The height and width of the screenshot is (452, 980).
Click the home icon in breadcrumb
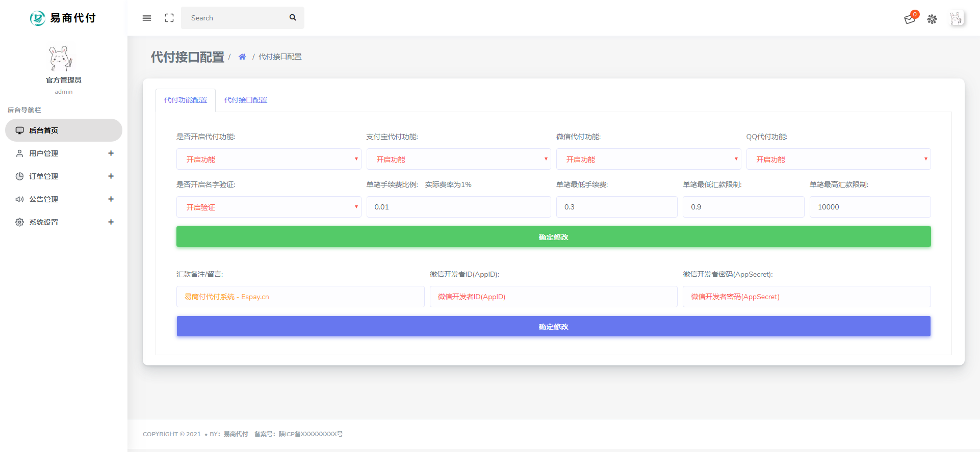(x=242, y=57)
